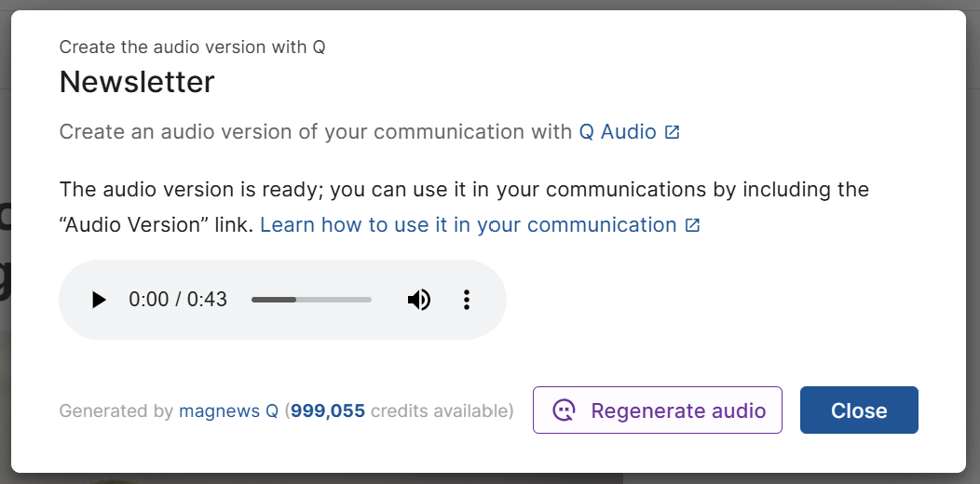Click the external-link icon after the Learn how link
The height and width of the screenshot is (484, 980).
click(692, 225)
